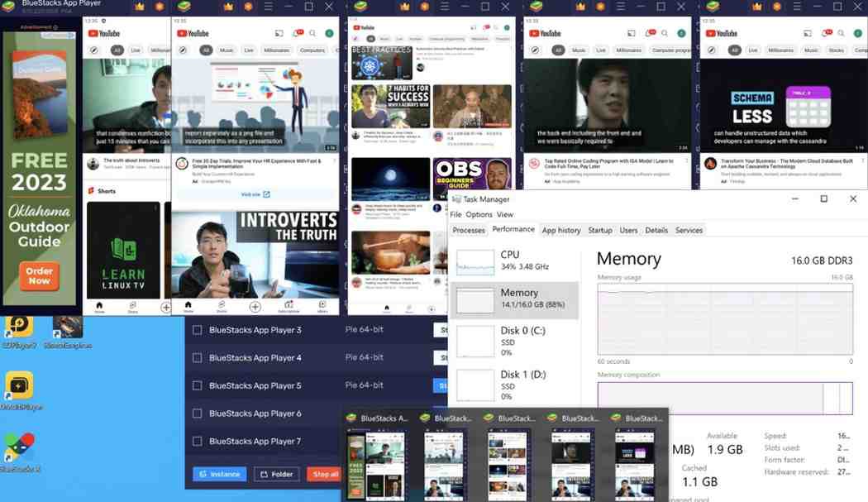Open search in the coding-program ad YouTube window
868x502 pixels.
(665, 33)
